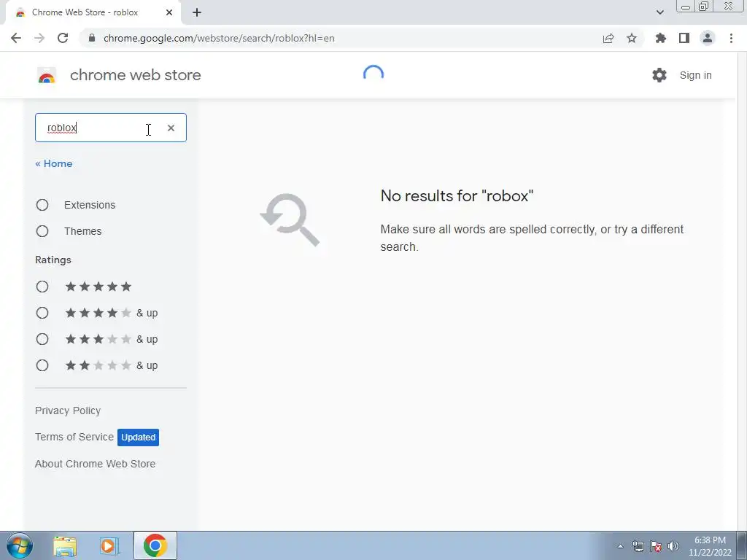This screenshot has height=560, width=747.
Task: Click the Chrome taskbar icon
Action: (x=155, y=545)
